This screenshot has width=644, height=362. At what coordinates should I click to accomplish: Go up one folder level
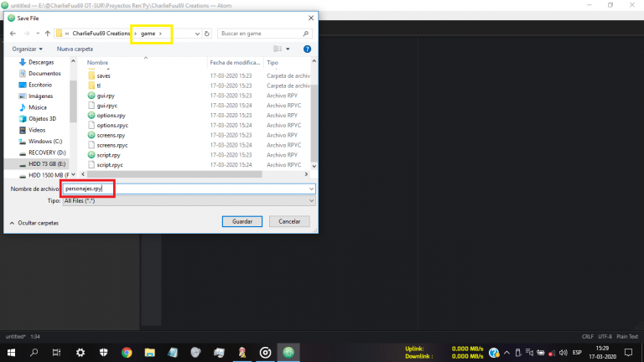47,34
